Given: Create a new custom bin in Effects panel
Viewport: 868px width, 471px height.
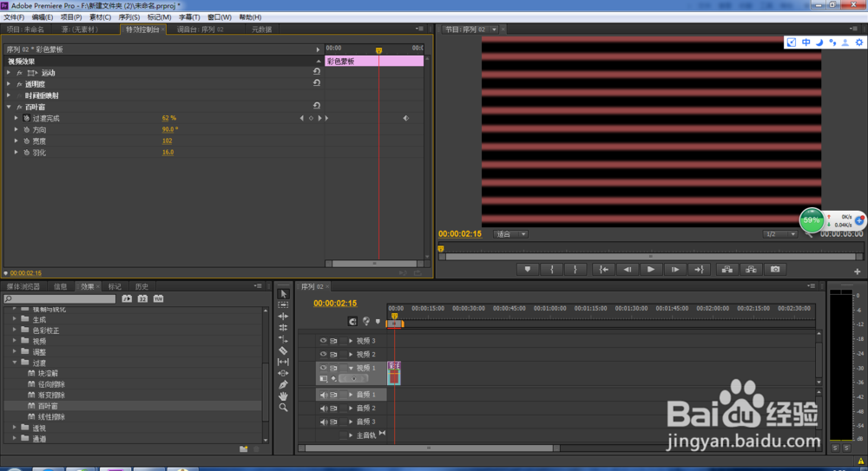Looking at the screenshot, I should 244,448.
